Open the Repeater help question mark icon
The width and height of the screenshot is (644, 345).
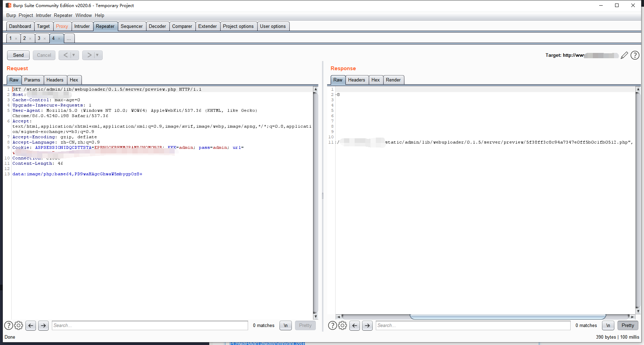[635, 55]
